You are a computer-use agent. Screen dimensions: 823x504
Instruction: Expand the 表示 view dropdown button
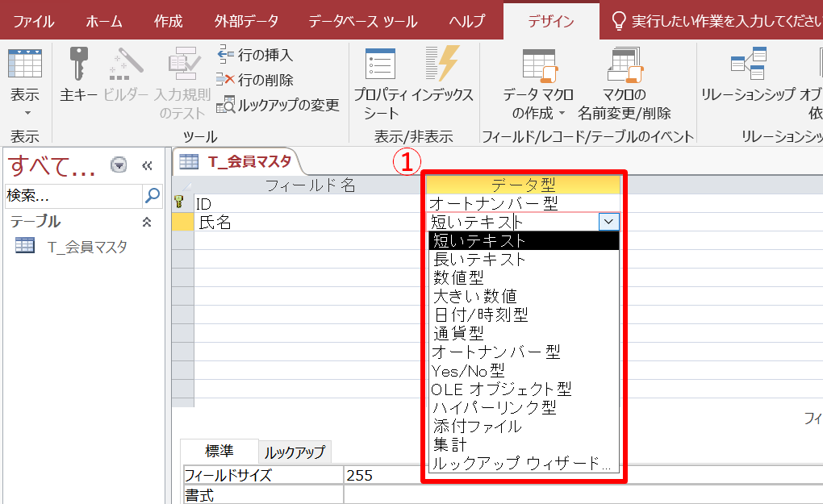tap(25, 101)
